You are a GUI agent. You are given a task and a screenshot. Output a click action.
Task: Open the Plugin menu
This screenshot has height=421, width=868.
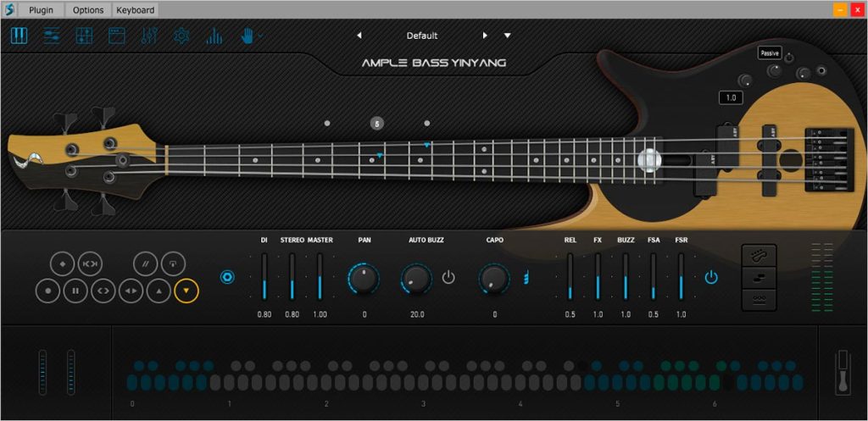(41, 10)
